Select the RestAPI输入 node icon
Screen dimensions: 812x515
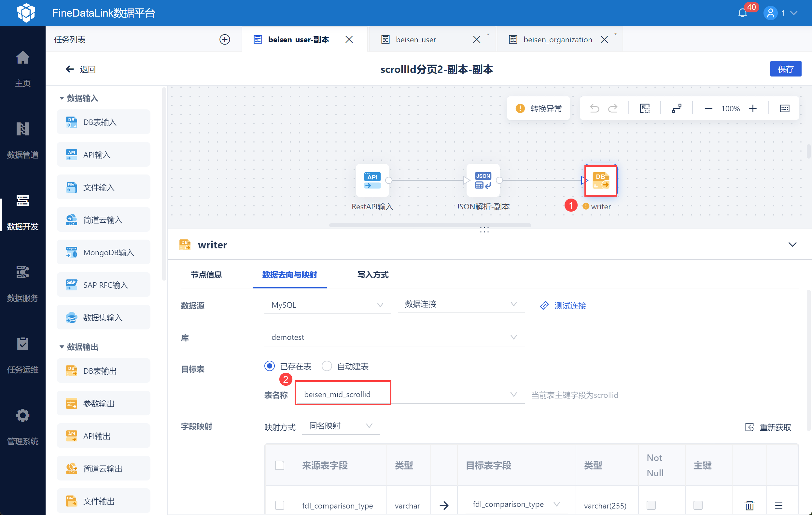[x=372, y=180]
